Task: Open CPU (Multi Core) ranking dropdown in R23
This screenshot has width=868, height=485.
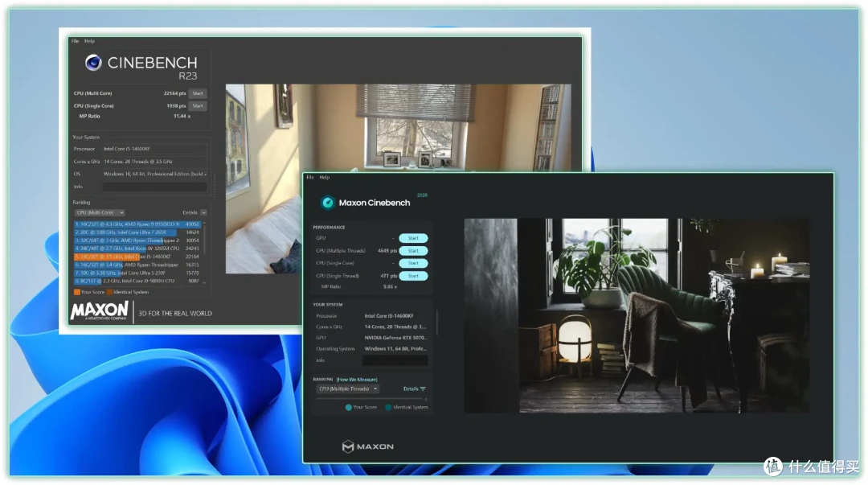Action: point(100,213)
